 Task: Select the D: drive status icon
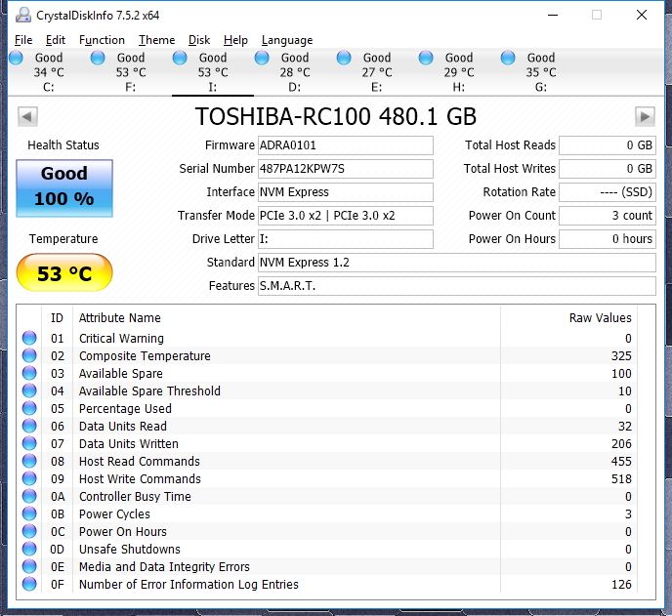262,59
